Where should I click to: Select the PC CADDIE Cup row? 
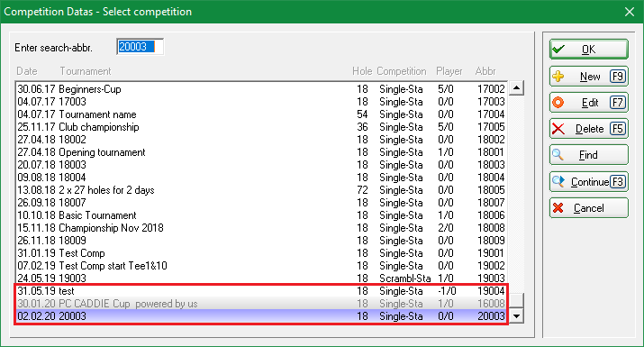261,304
